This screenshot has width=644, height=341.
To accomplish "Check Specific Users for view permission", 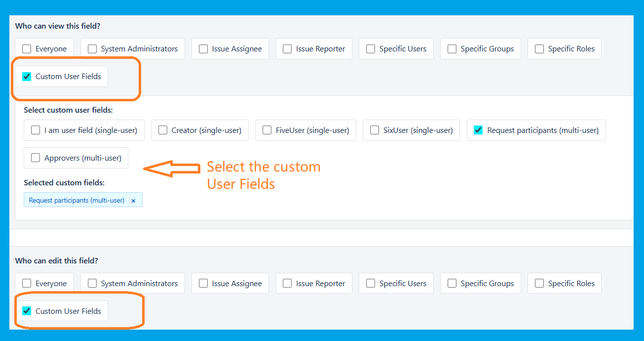I will [x=371, y=49].
